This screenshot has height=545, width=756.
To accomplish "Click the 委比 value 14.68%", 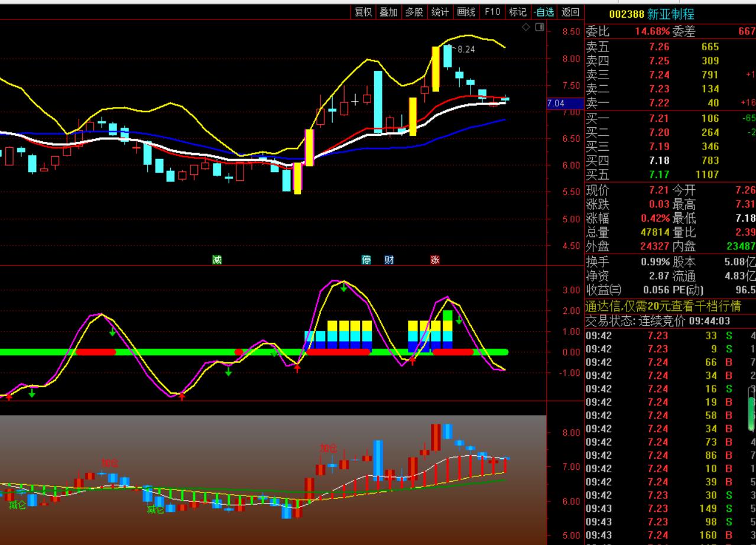I will pyautogui.click(x=653, y=31).
